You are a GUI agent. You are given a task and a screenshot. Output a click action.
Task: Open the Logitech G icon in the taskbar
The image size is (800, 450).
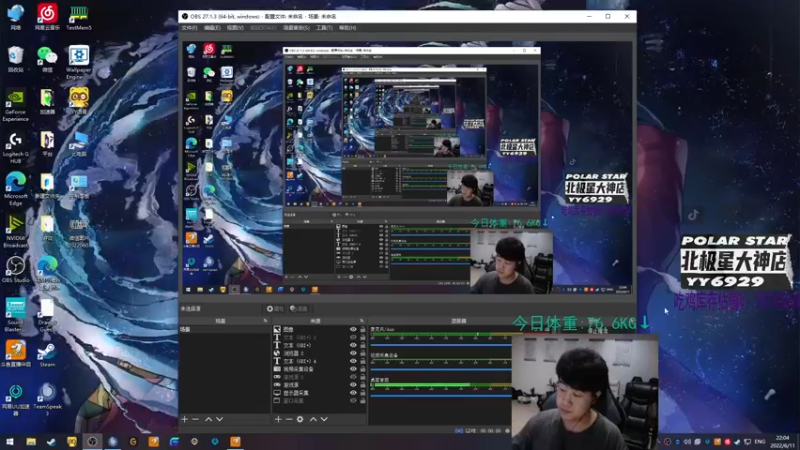coord(133,441)
